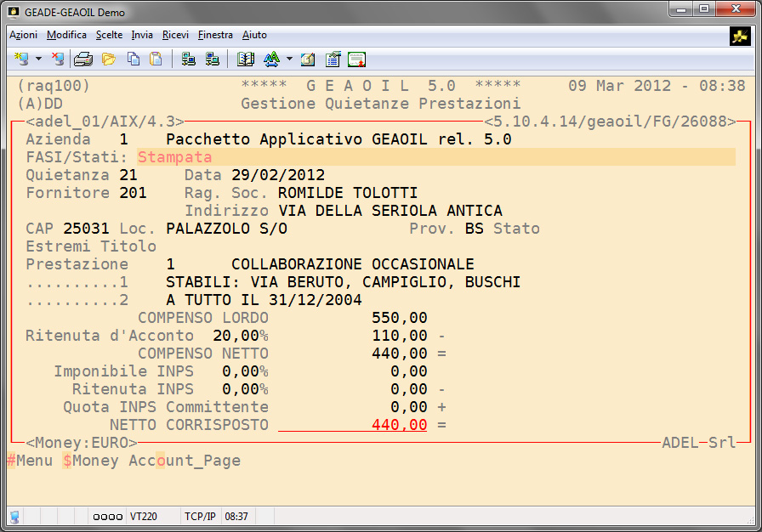
Task: Open the new connection dropdown arrow
Action: [x=38, y=59]
